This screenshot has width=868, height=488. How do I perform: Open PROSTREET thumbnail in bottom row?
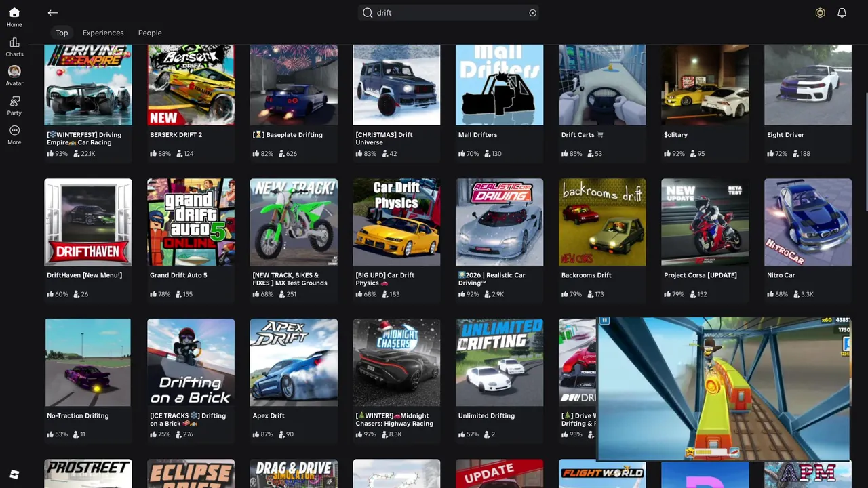click(x=88, y=474)
